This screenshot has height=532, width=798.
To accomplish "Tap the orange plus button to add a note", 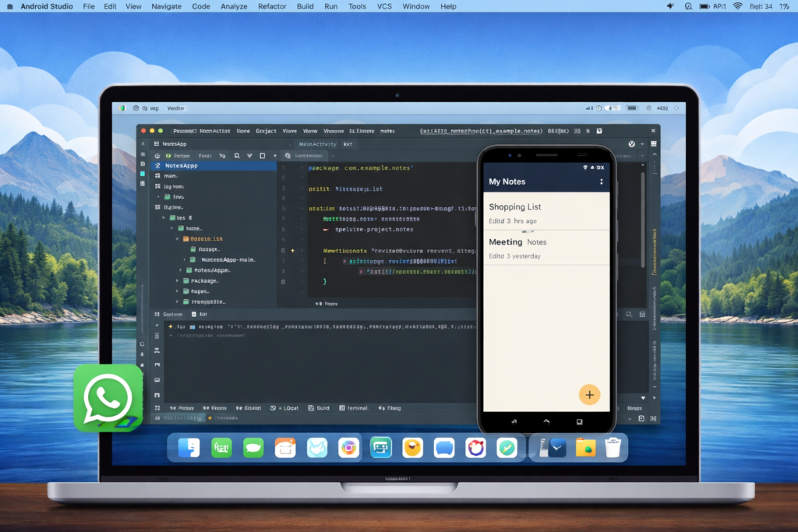I will 590,395.
